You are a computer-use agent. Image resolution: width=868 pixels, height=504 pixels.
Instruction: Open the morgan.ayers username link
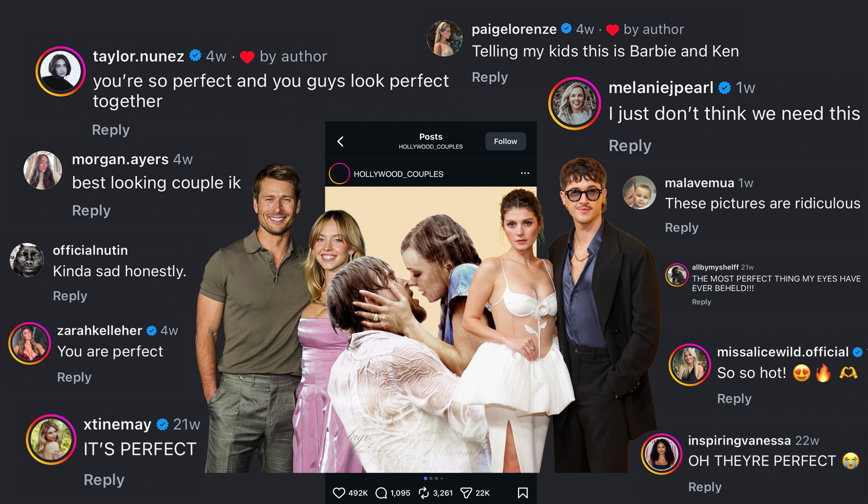pyautogui.click(x=120, y=159)
